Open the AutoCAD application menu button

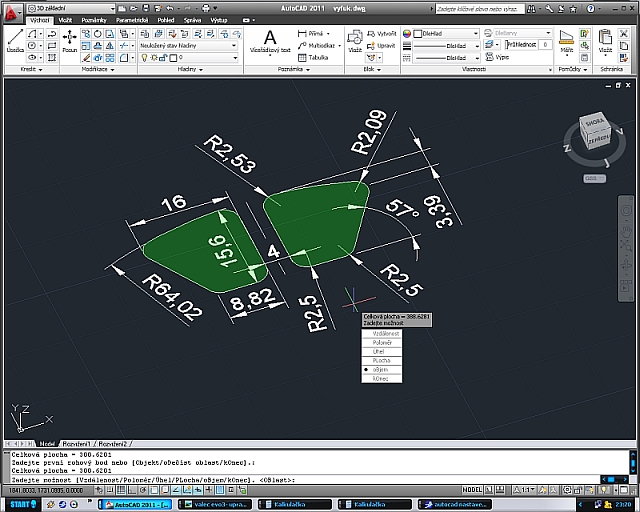coord(11,11)
